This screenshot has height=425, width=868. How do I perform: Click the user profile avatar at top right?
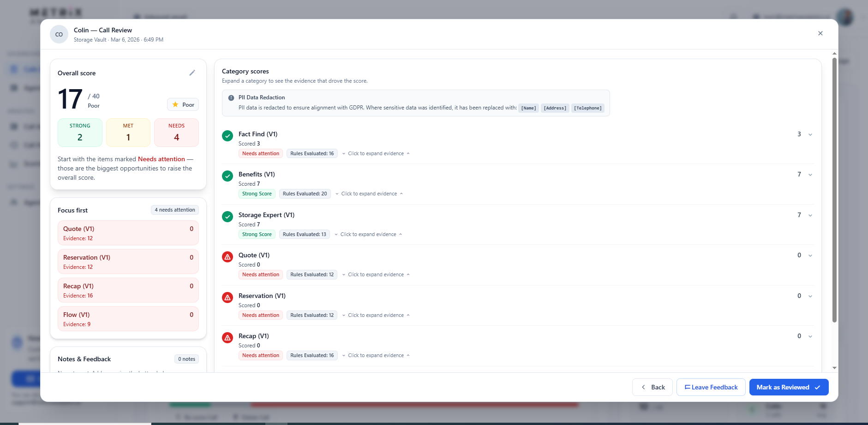click(x=846, y=17)
